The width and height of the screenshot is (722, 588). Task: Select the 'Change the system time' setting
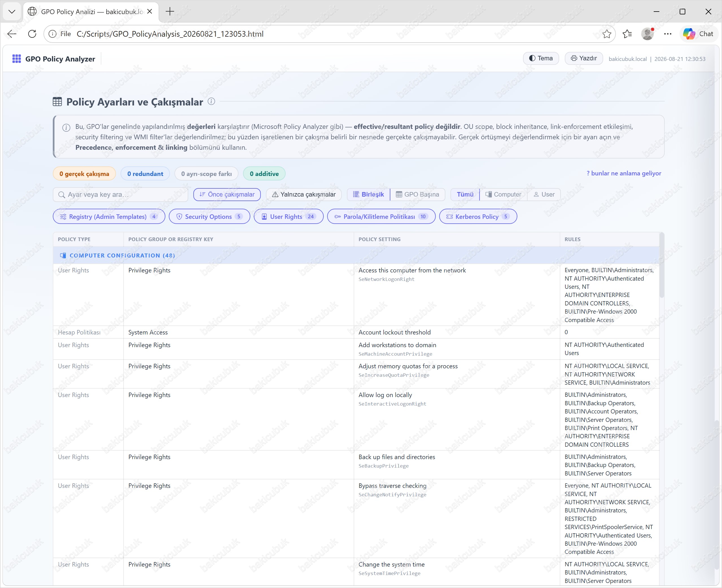[391, 564]
